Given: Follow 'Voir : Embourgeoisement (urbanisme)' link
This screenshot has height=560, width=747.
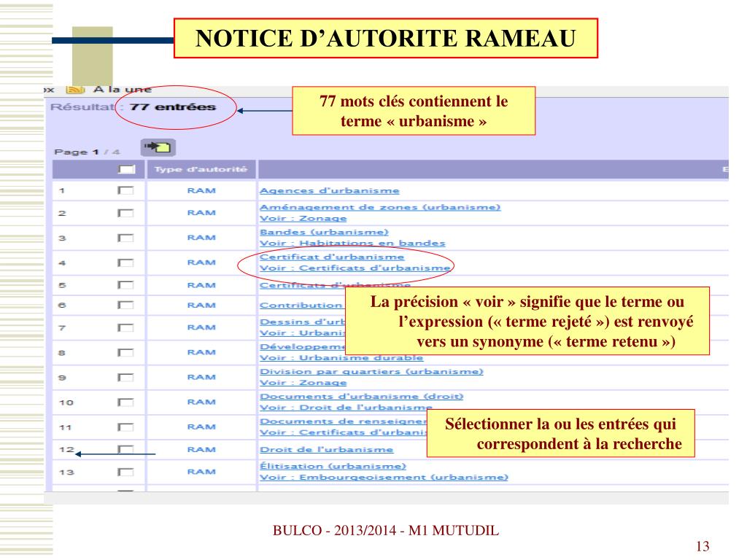Looking at the screenshot, I should pyautogui.click(x=384, y=477).
